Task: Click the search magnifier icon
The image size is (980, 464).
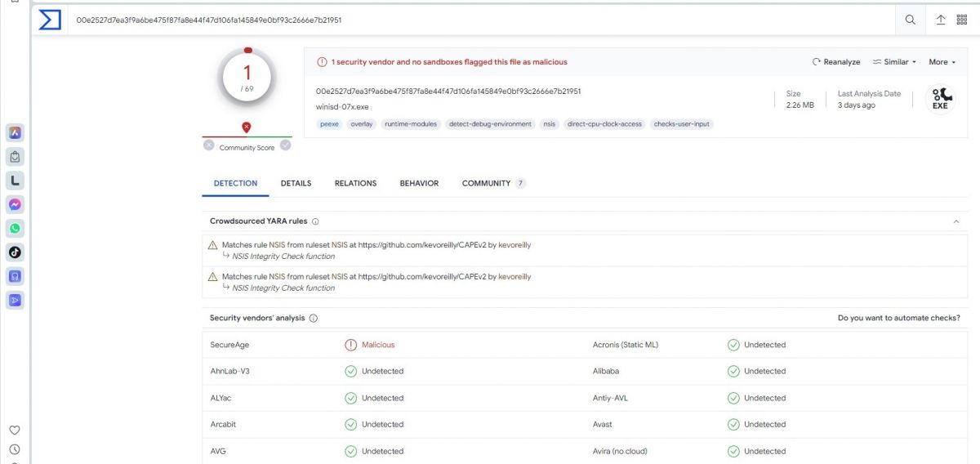Action: point(911,20)
